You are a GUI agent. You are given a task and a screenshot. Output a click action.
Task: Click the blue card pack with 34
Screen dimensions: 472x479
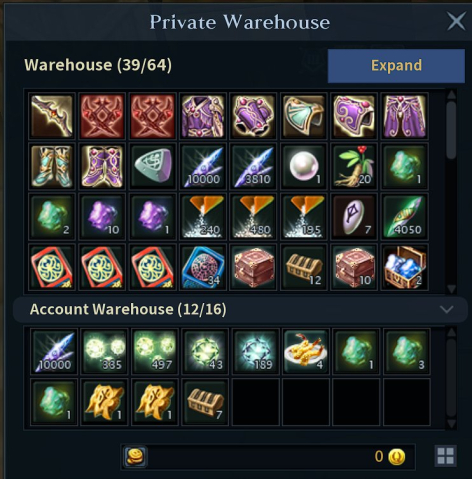[x=203, y=267]
